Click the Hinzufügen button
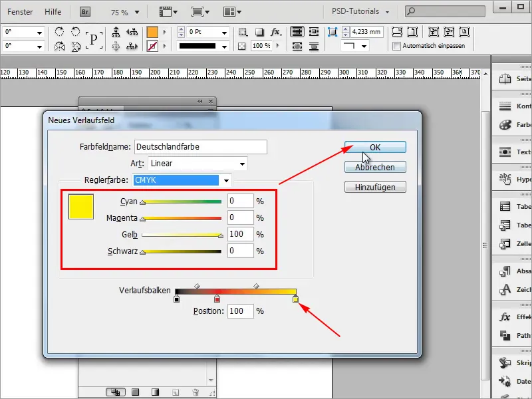 click(374, 187)
